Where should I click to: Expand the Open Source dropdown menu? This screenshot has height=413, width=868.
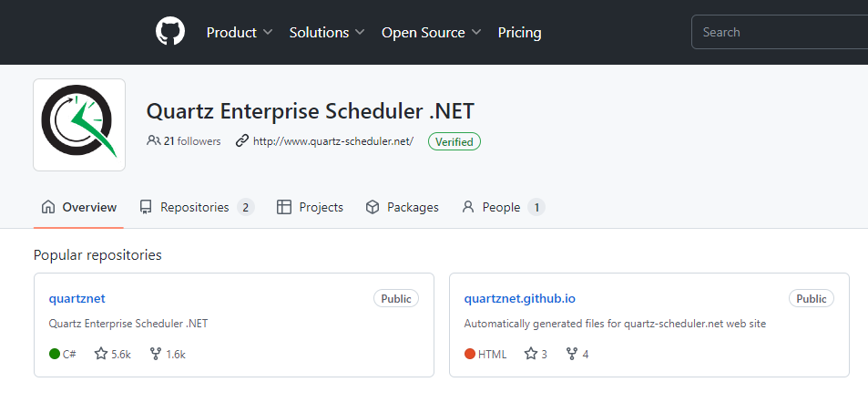pyautogui.click(x=431, y=32)
